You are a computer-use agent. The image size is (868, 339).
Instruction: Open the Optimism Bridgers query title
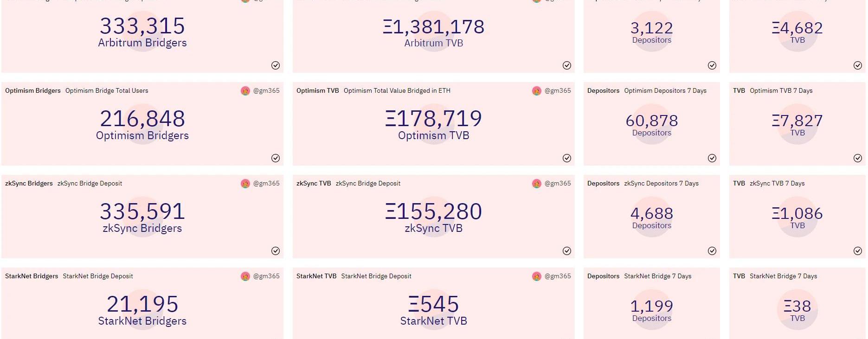pos(33,91)
